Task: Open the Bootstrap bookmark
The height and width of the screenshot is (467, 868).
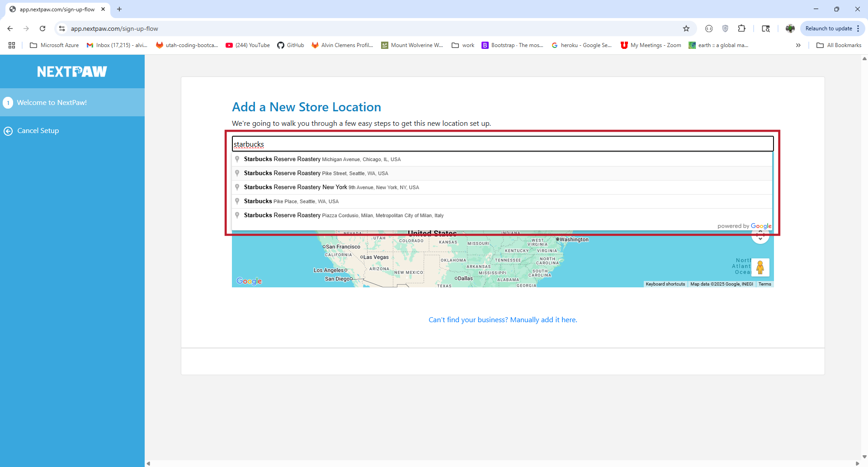Action: point(513,45)
